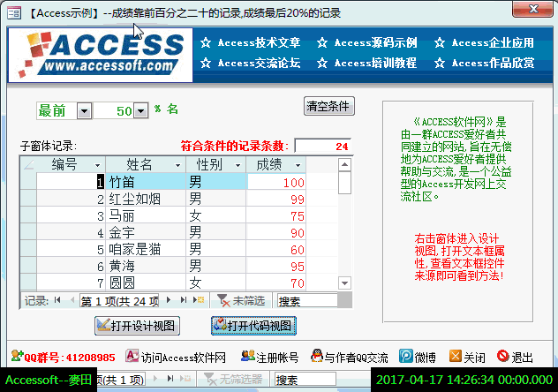Select the name cell 黄海

[146, 266]
